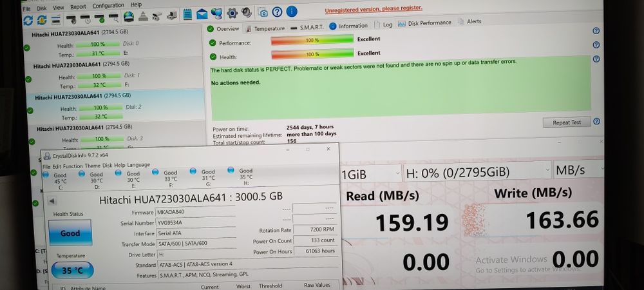Click the Raw Values column header
This screenshot has height=290, width=644.
(316, 285)
